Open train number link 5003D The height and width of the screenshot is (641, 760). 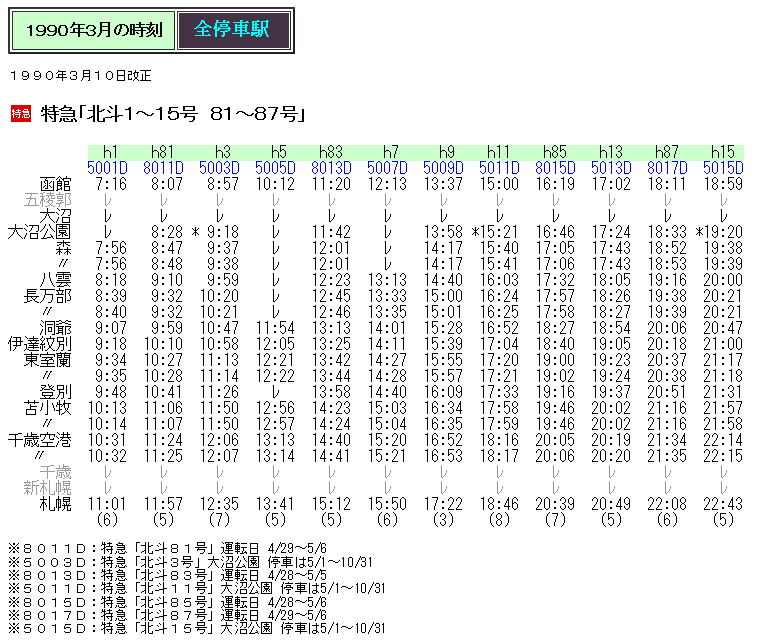click(x=219, y=168)
